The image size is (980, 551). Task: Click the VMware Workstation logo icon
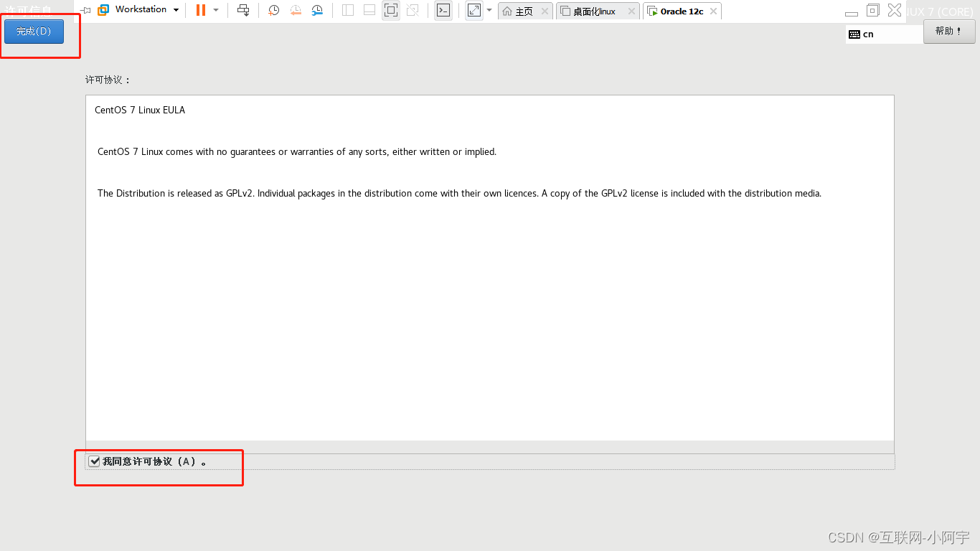click(103, 10)
